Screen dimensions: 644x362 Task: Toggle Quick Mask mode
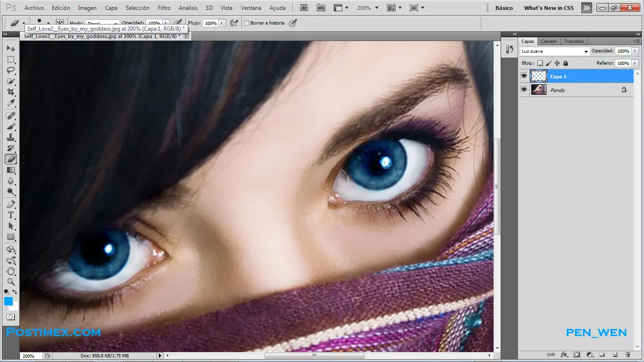[11, 317]
